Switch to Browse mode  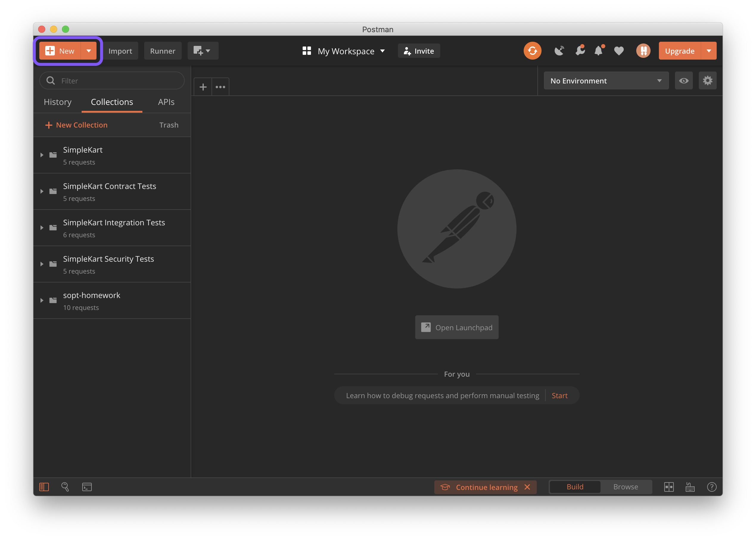pyautogui.click(x=626, y=487)
